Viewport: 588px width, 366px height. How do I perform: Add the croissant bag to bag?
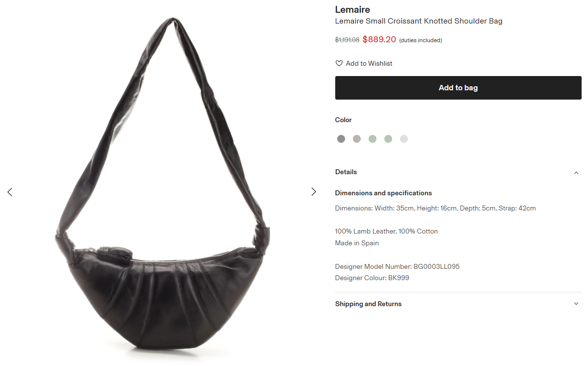pyautogui.click(x=458, y=88)
